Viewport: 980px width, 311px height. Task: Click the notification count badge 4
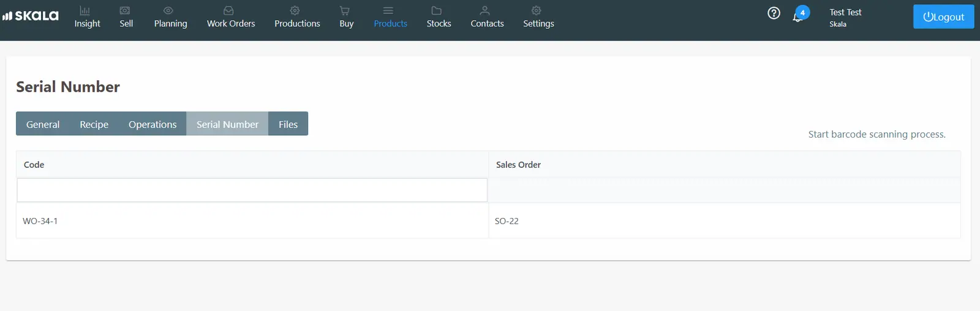click(x=802, y=12)
